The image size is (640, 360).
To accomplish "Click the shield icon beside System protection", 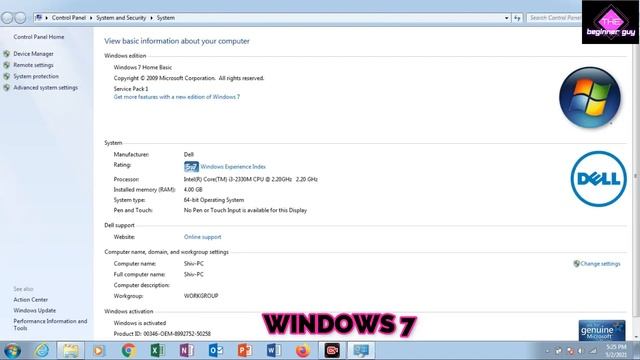I will click(x=7, y=76).
